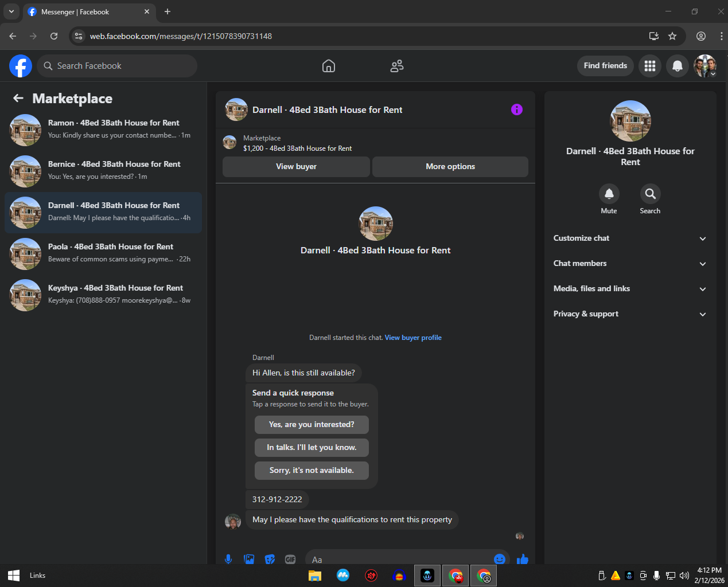
Task: Open the Home feed icon
Action: click(x=329, y=66)
